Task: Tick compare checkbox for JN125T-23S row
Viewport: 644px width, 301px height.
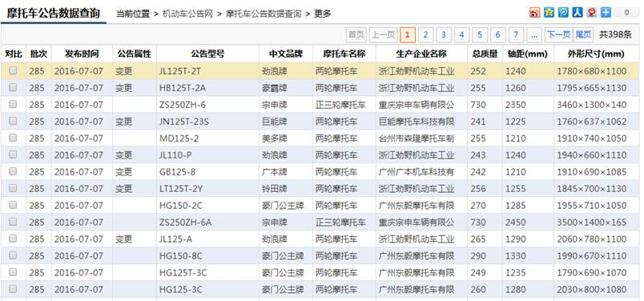Action: [x=13, y=121]
